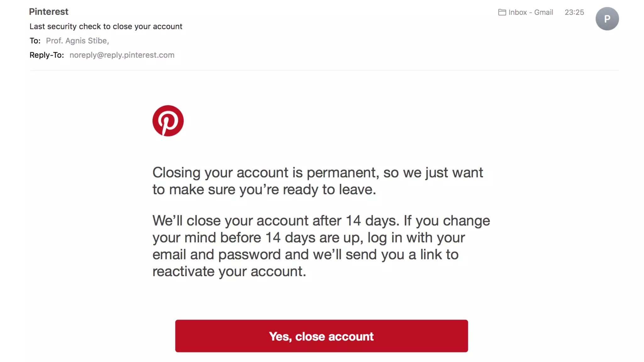Click the paragraph starting Closing your account

click(318, 181)
